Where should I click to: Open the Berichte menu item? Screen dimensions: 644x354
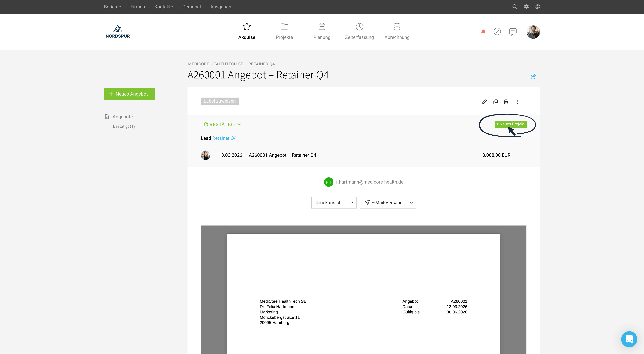[113, 7]
